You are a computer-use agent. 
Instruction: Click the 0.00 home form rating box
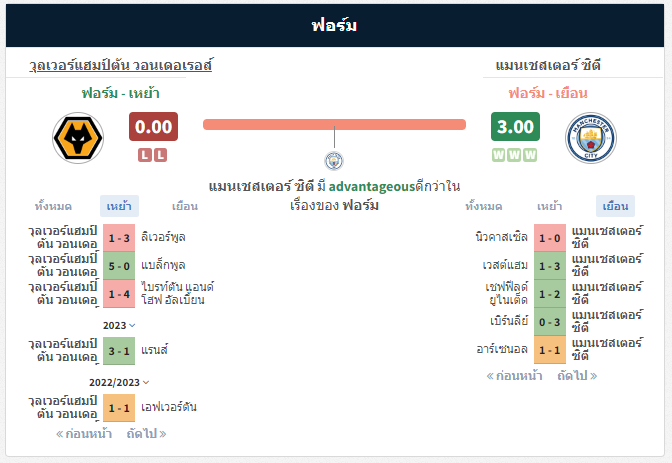click(x=153, y=126)
